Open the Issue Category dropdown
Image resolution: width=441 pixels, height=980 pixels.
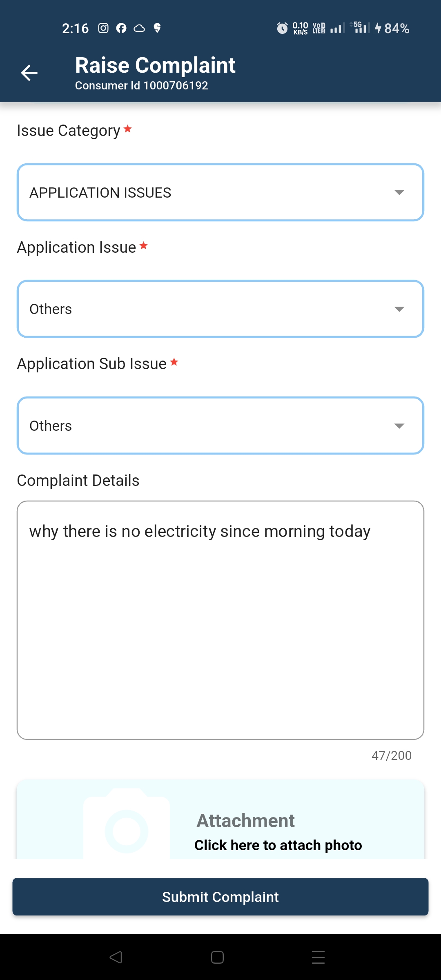click(x=220, y=192)
